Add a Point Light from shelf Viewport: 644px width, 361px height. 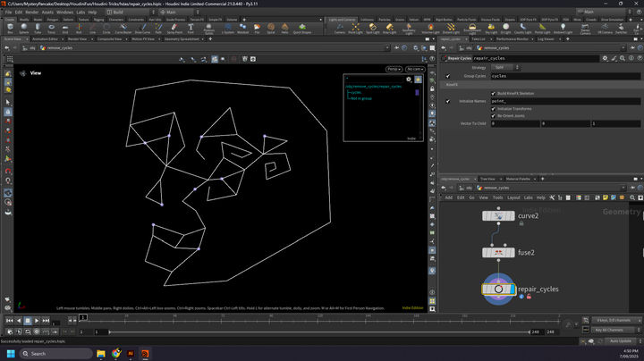355,29
